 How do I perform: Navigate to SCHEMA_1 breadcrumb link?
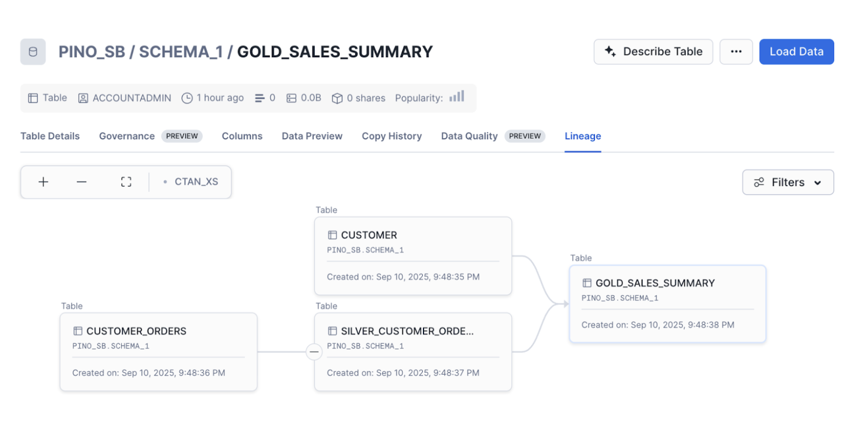pyautogui.click(x=180, y=52)
